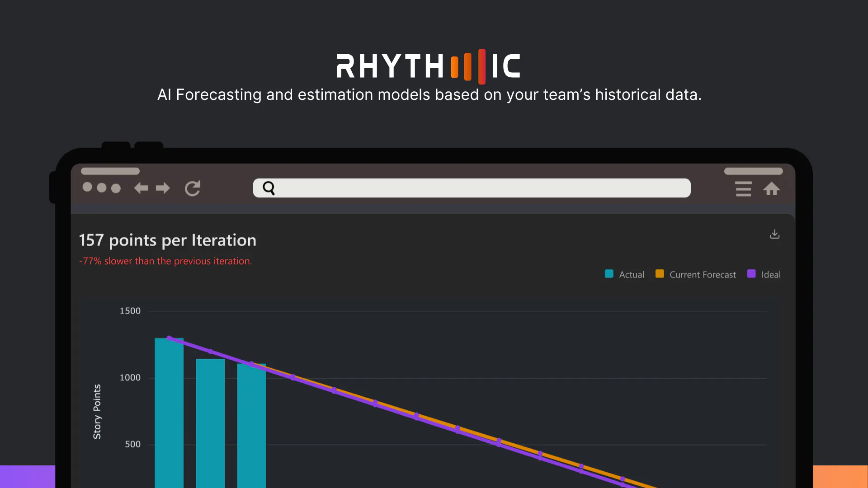
Task: Click the 1500 y-axis label
Action: 130,311
